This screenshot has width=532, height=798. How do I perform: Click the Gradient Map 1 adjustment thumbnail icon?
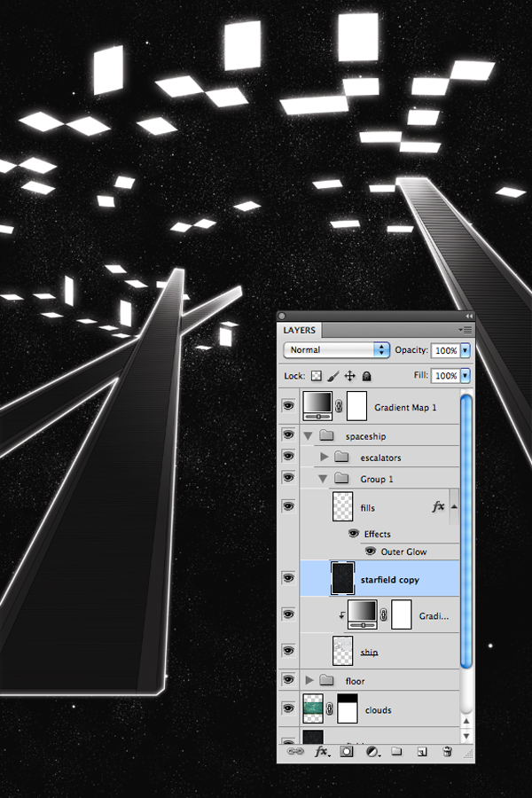coord(317,405)
